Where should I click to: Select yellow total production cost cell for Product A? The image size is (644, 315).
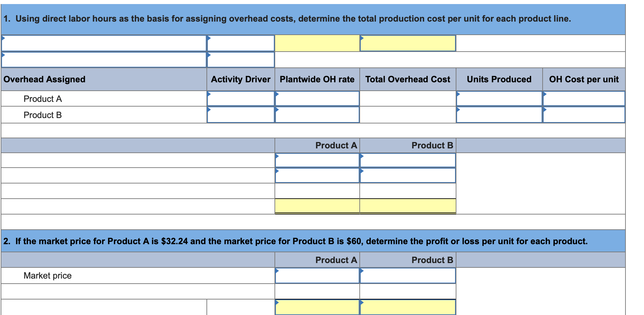[317, 206]
